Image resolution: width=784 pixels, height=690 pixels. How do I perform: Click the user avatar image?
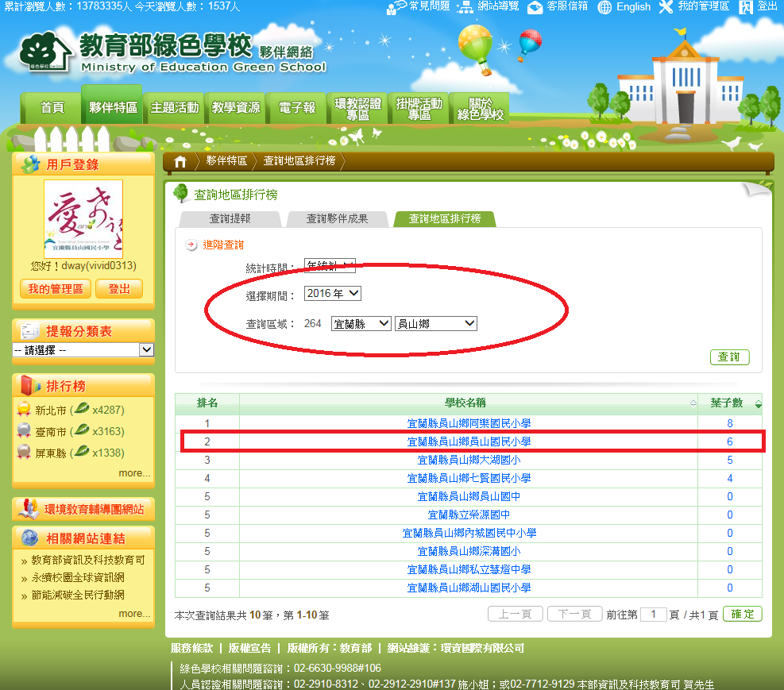(83, 219)
